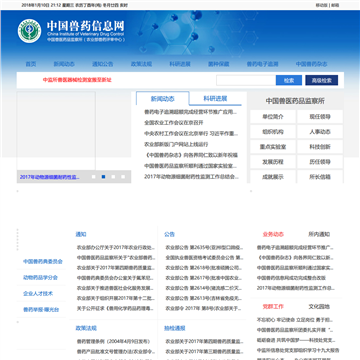Click the 人事动态 button
360x360 pixels.
pyautogui.click(x=320, y=132)
